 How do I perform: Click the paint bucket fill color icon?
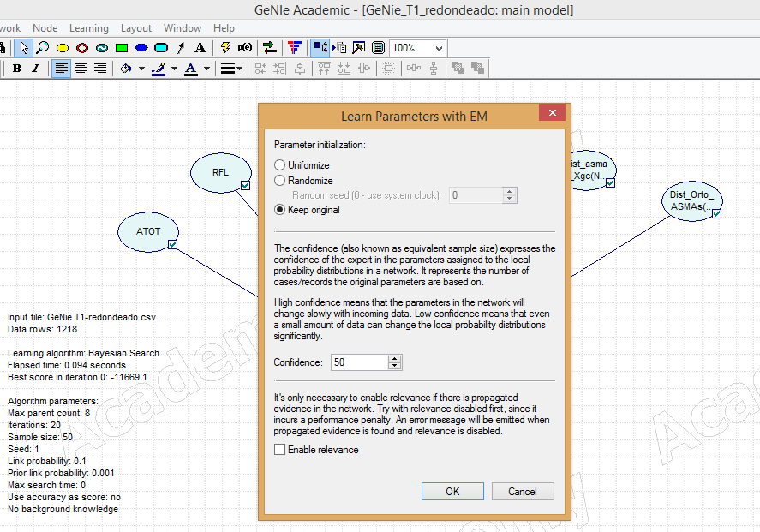126,69
